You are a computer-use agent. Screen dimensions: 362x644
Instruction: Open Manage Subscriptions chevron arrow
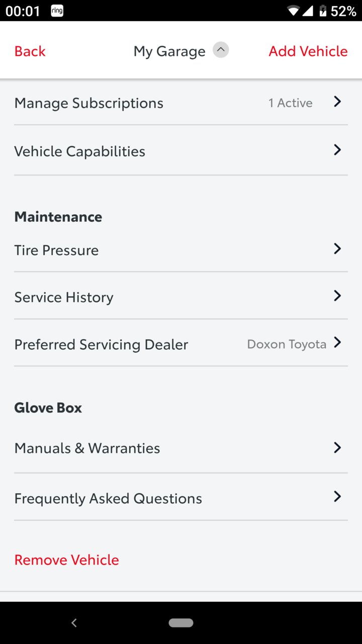pos(337,102)
